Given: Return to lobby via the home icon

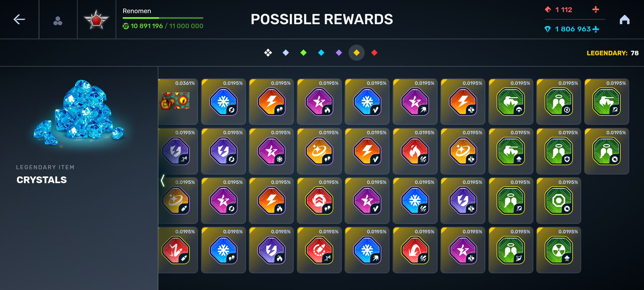Looking at the screenshot, I should (x=624, y=20).
